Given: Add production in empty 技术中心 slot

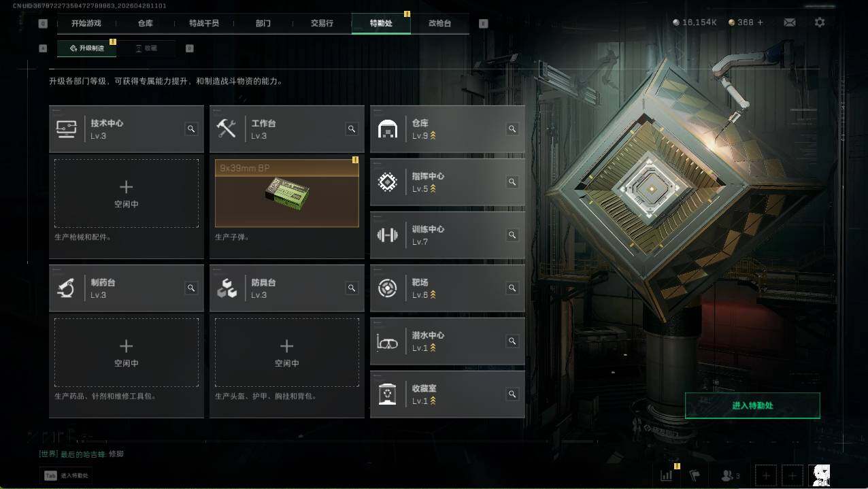Looking at the screenshot, I should (127, 193).
